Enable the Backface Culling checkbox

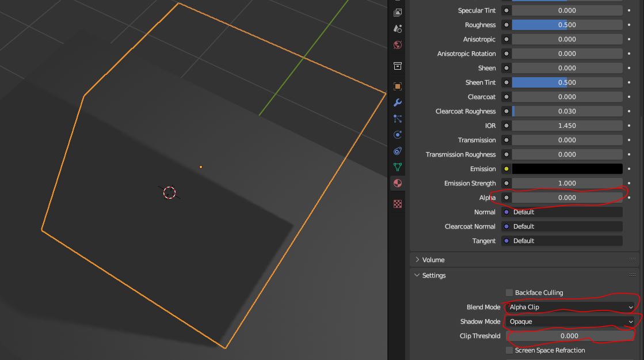pos(509,293)
